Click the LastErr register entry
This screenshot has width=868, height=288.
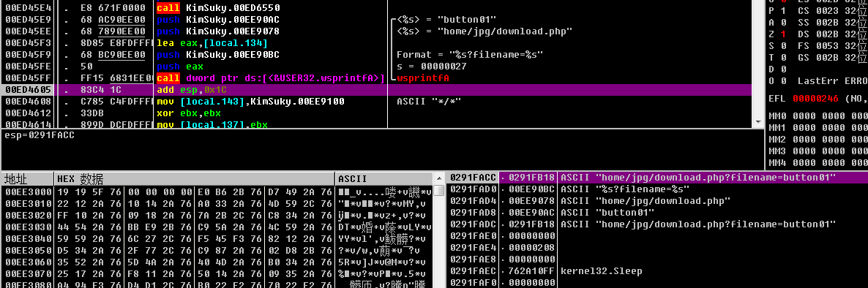[832, 80]
